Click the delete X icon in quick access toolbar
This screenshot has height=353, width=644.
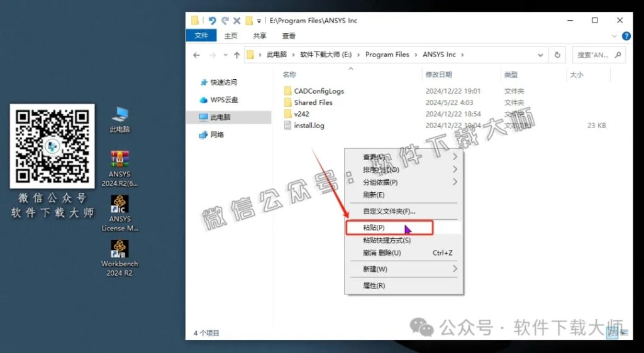237,21
